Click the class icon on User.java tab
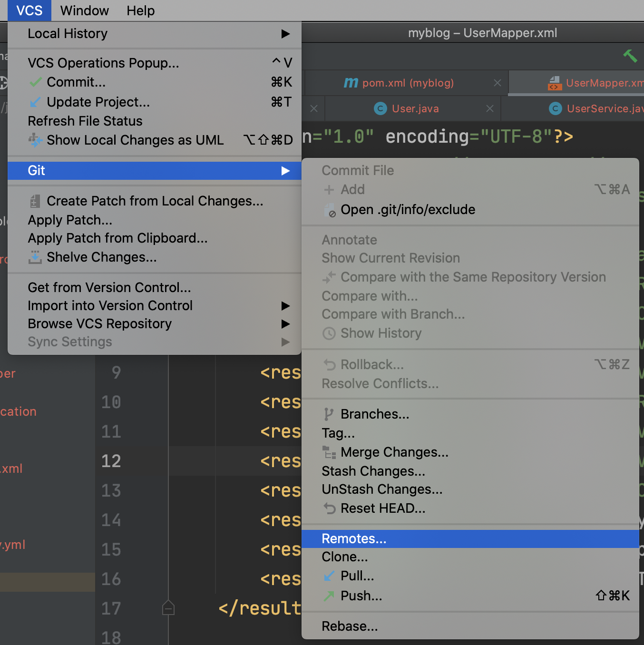The width and height of the screenshot is (644, 645). (x=380, y=109)
